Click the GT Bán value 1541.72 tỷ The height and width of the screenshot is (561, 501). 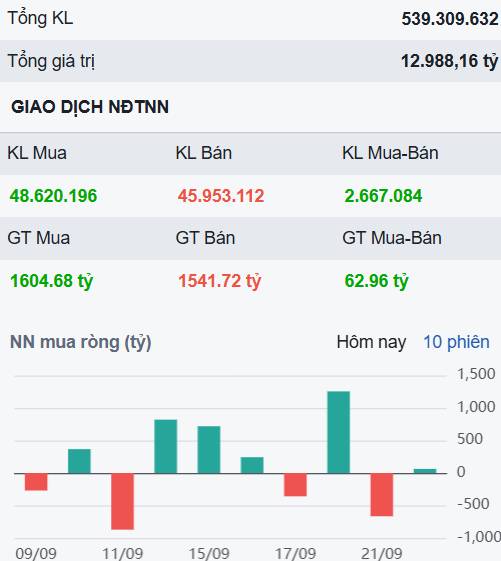tap(219, 281)
